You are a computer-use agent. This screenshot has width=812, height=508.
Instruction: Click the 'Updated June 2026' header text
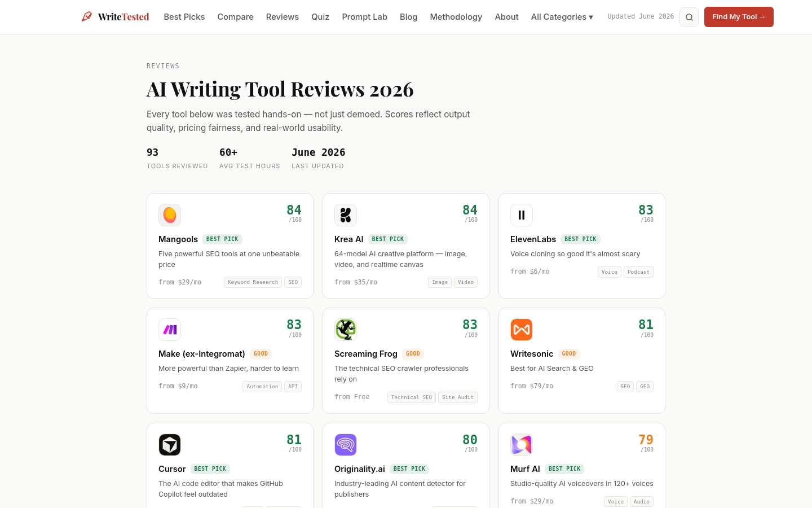[x=641, y=17]
